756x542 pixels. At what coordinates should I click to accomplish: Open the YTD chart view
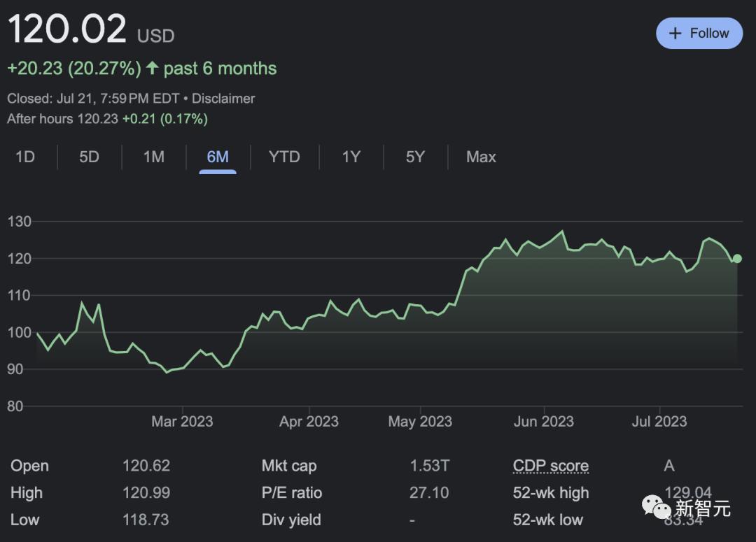[x=284, y=157]
